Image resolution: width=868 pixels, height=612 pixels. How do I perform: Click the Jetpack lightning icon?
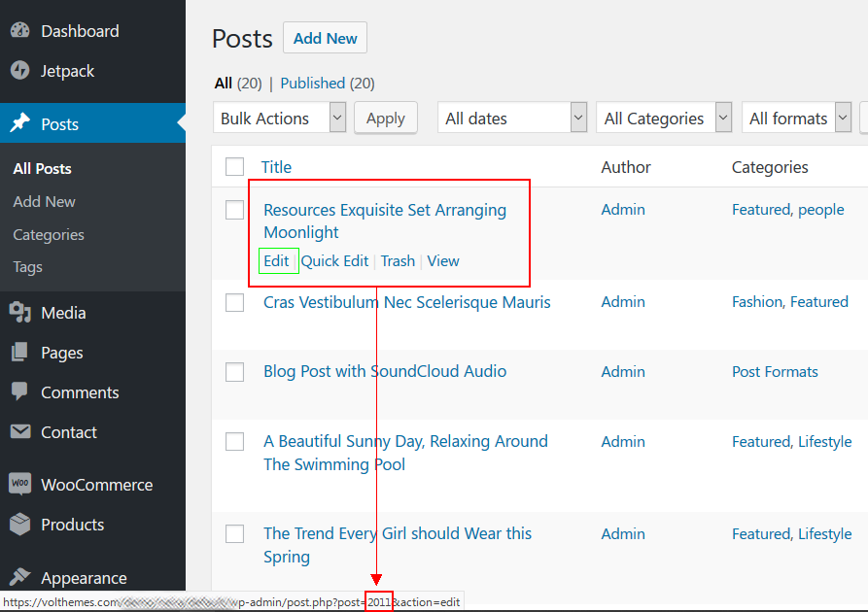(20, 70)
